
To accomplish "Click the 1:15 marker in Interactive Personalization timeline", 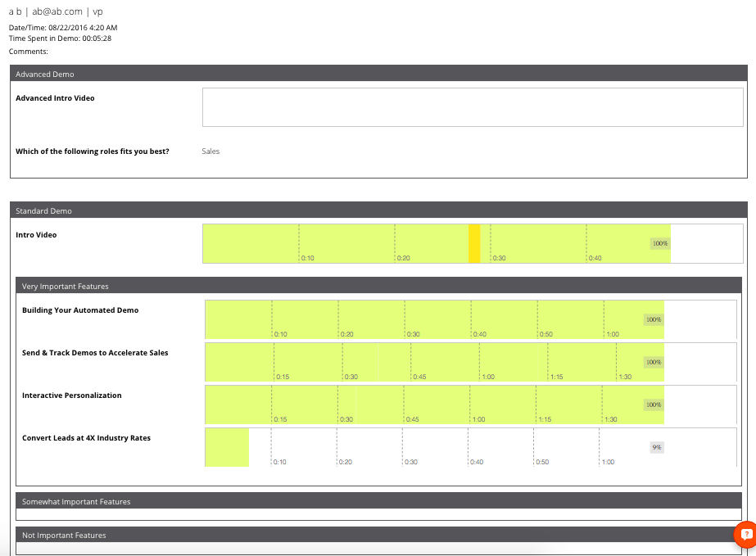I will coord(545,419).
